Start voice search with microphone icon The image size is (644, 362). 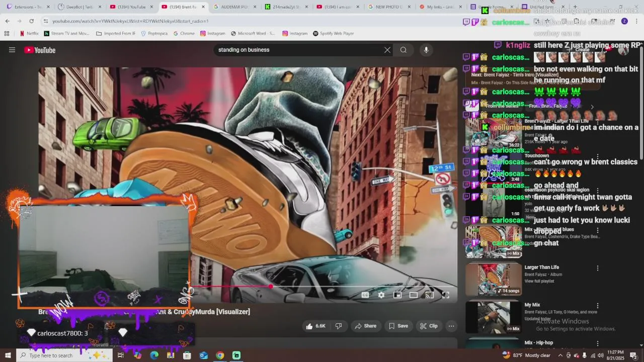(426, 50)
